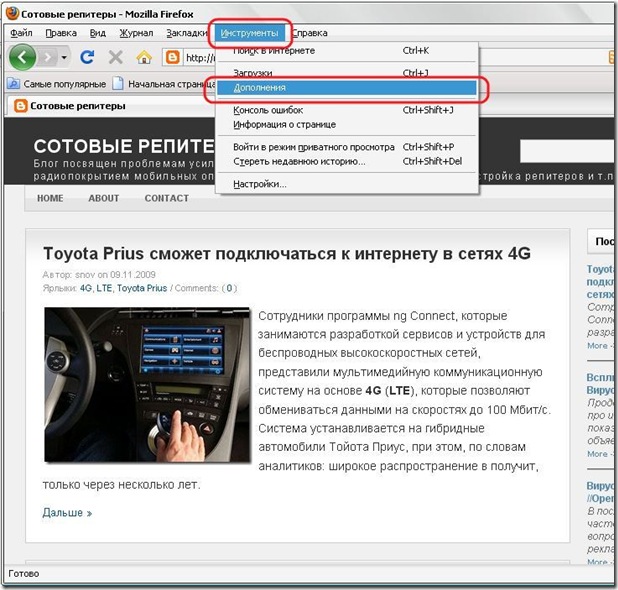
Task: Click the Firefox logo in title bar
Action: [13, 13]
